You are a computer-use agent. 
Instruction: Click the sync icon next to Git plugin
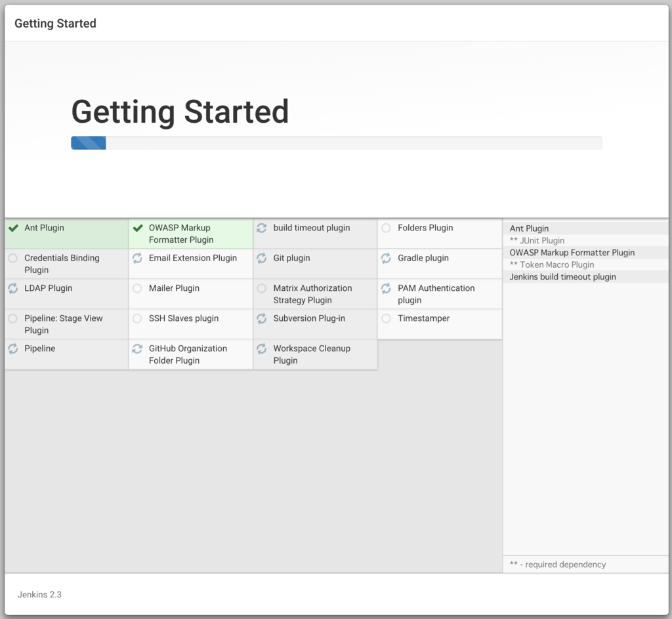click(x=261, y=258)
